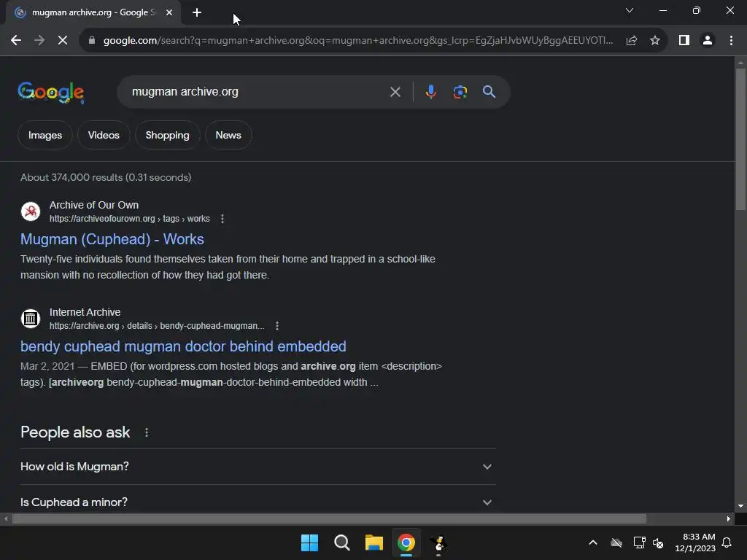Click the address bar URL
Viewport: 747px width, 560px height.
tap(357, 41)
